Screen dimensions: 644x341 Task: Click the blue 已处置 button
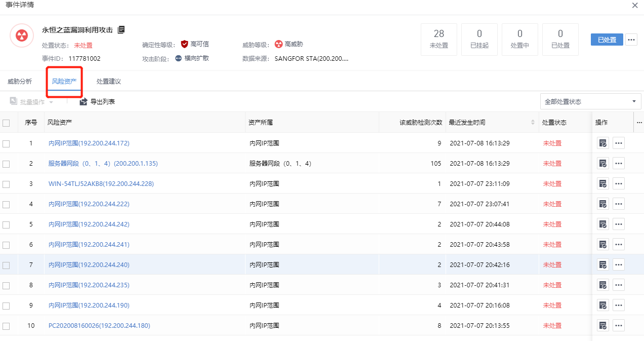tap(607, 40)
